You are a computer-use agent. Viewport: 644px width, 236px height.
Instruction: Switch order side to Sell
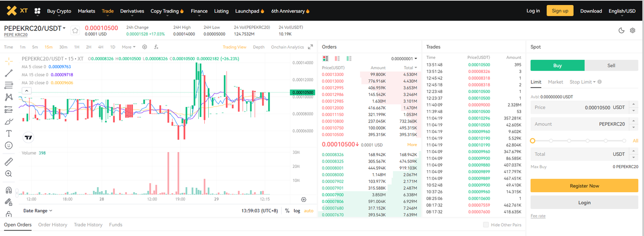coord(611,65)
